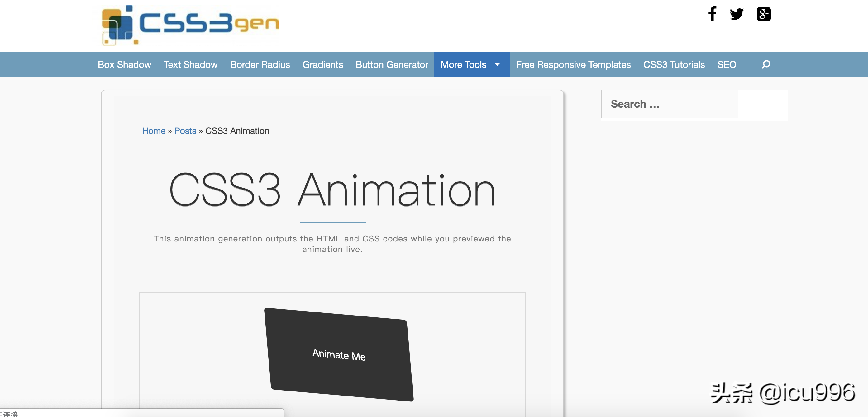Click the Twitter social icon
868x417 pixels.
737,13
